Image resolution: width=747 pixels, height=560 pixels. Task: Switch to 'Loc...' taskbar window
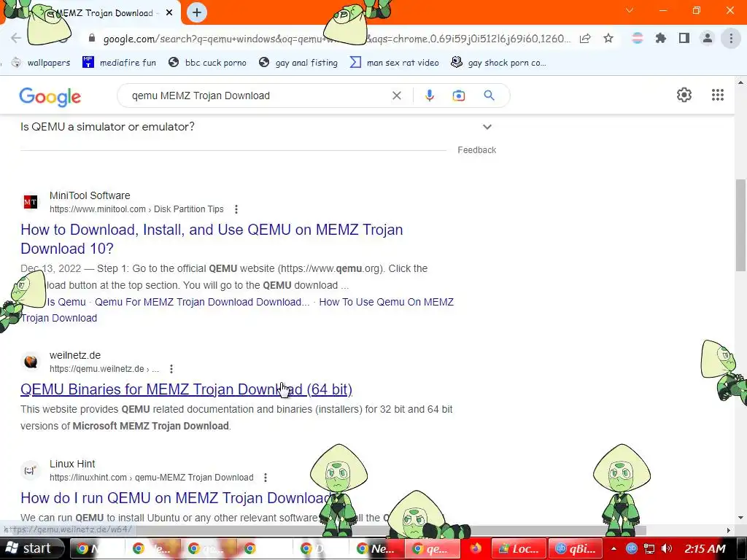(519, 548)
